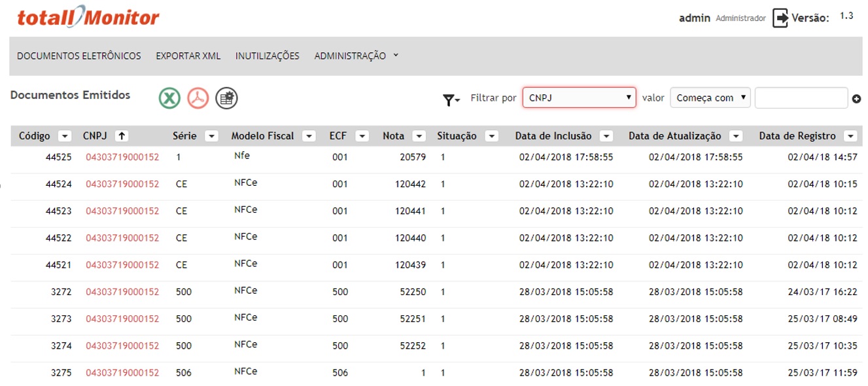Open the Exportar XML menu item

click(x=188, y=56)
